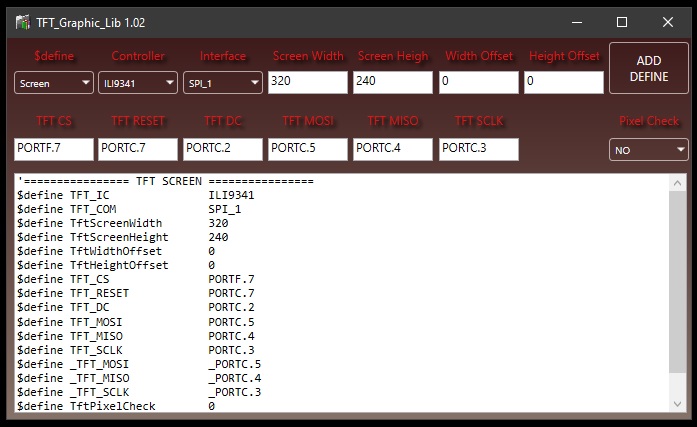This screenshot has width=697, height=427.
Task: Click the scrollbar up arrow in output
Action: [680, 183]
